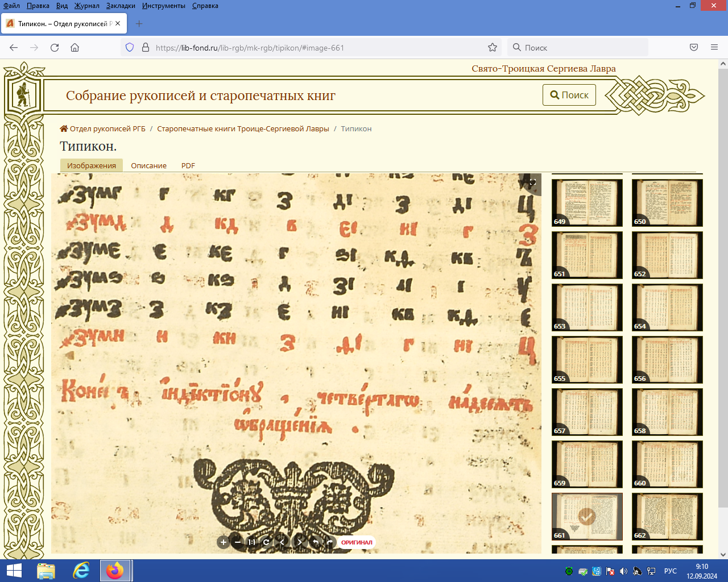This screenshot has height=582, width=728.
Task: Go to previous page image in viewer
Action: (282, 542)
